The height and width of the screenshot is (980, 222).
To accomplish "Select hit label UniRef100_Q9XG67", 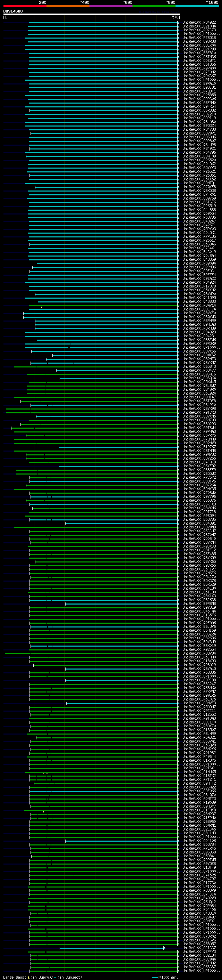I will point(199,76).
